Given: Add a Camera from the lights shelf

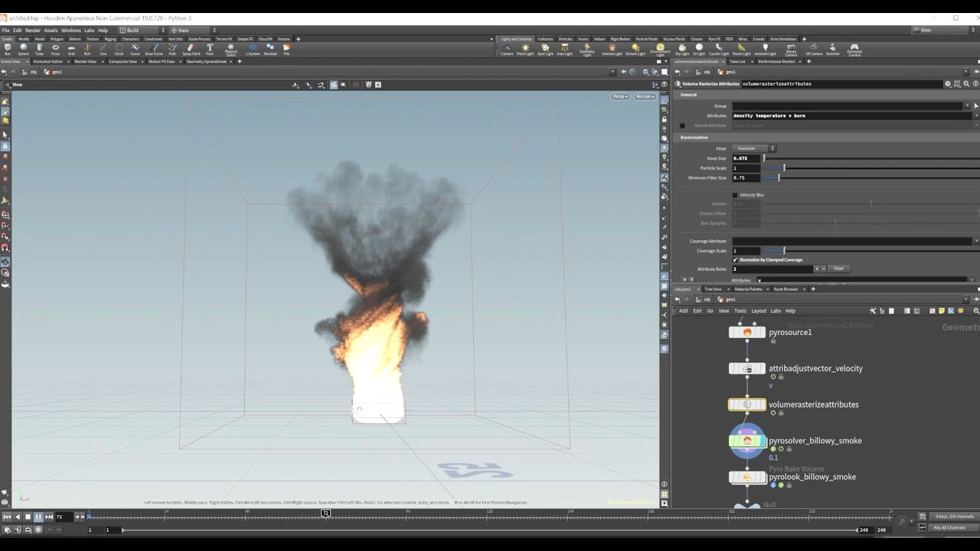Looking at the screenshot, I should (507, 49).
